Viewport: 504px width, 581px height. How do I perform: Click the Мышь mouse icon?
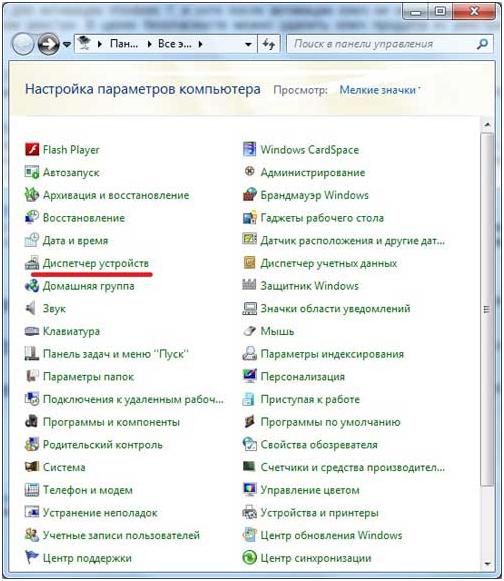click(249, 331)
